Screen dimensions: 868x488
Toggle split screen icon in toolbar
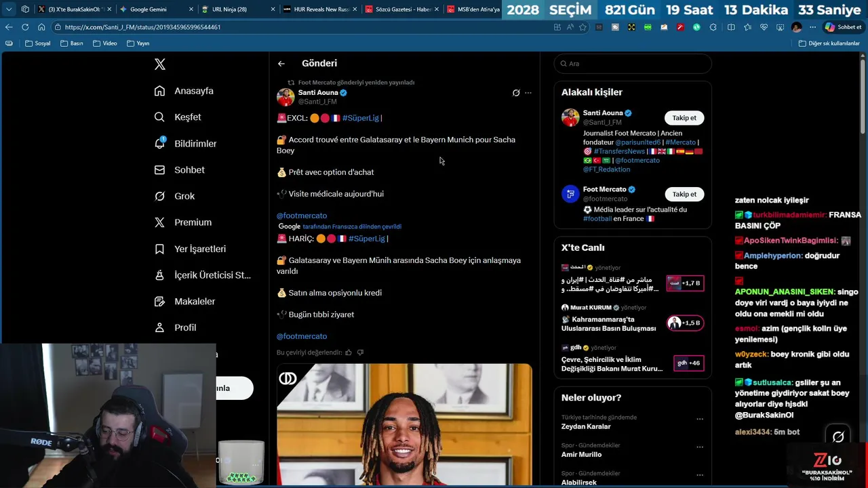point(731,27)
